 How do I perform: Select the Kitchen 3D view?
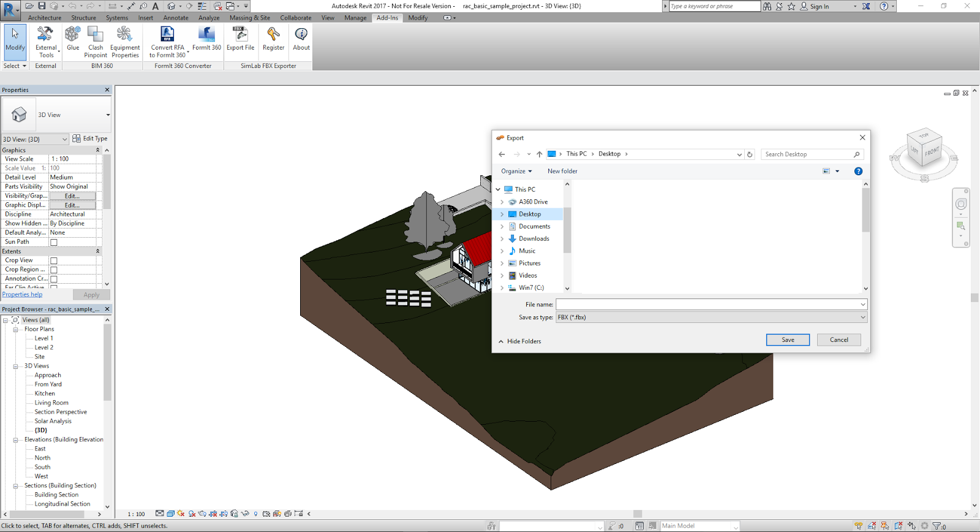tap(45, 393)
